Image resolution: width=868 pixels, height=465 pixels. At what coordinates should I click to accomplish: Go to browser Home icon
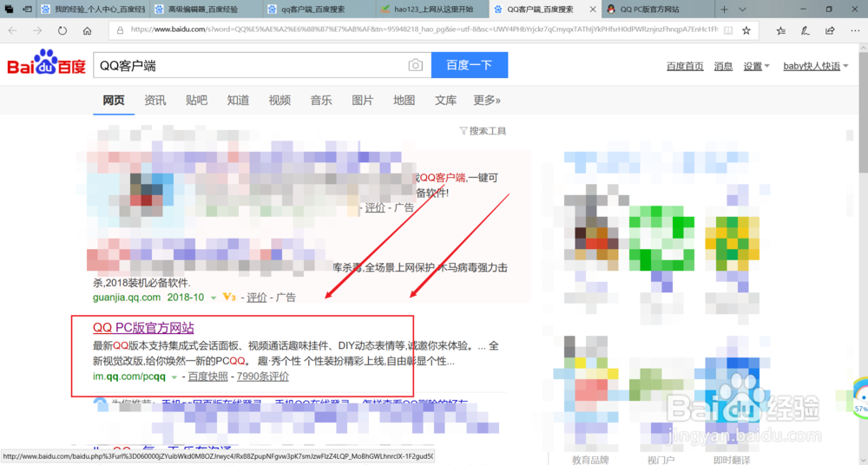(87, 30)
